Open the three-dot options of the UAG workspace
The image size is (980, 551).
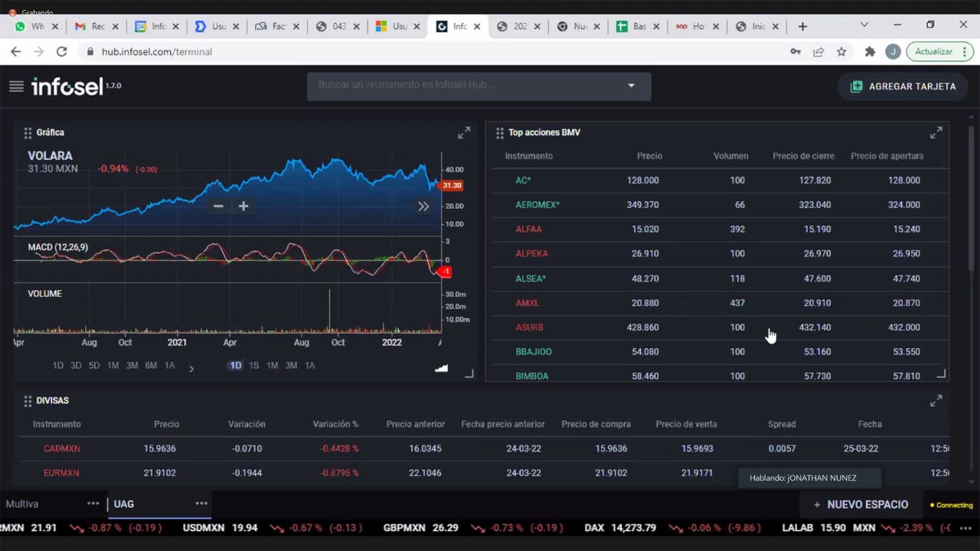point(201,503)
